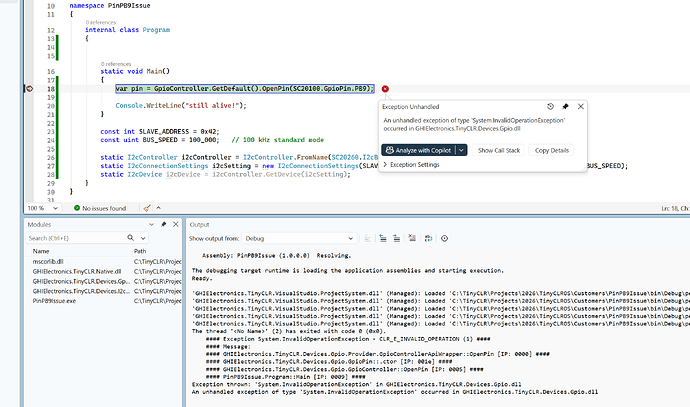Image resolution: width=690 pixels, height=407 pixels.
Task: Open the Analyze with Copilot dropdown arrow
Action: (461, 150)
